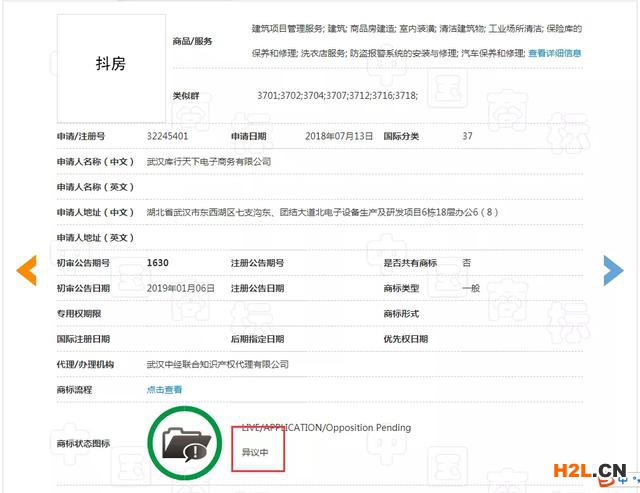Click the 抖房 trademark image thumbnail
This screenshot has height=493, width=640.
point(111,68)
